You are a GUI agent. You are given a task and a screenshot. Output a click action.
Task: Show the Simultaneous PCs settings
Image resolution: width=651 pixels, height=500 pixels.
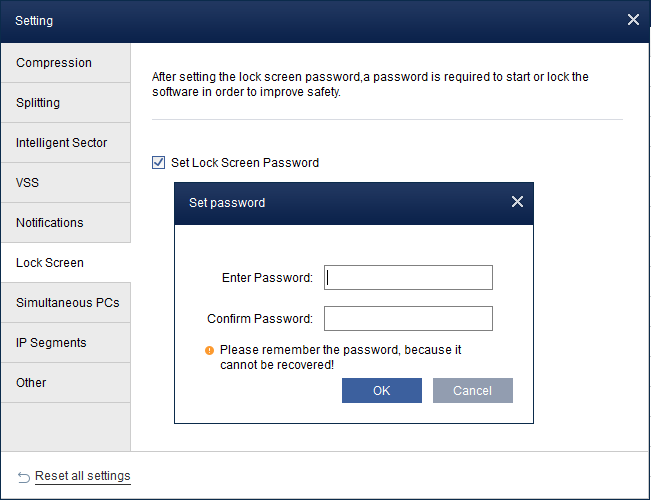click(x=65, y=303)
